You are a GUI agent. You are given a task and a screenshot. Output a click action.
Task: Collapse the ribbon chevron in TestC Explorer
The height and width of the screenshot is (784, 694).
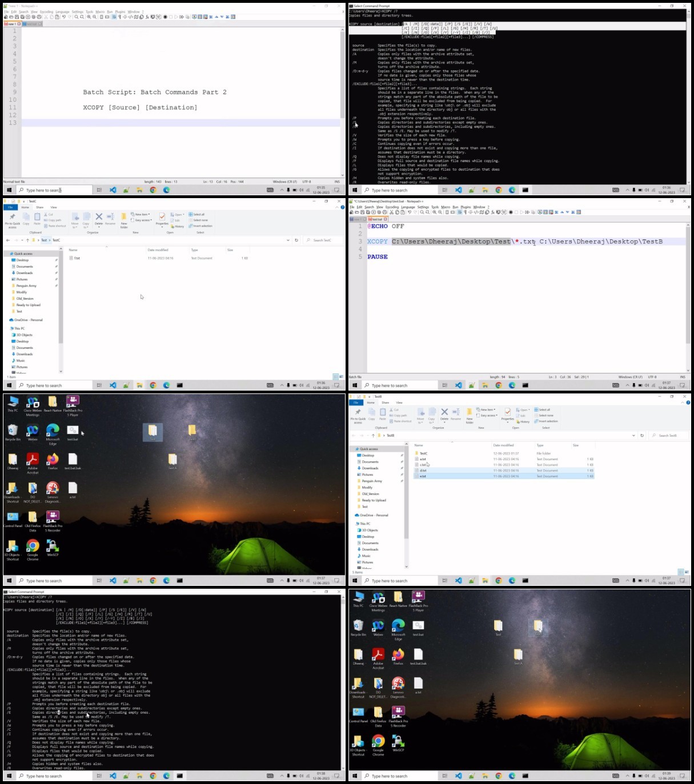(x=338, y=207)
